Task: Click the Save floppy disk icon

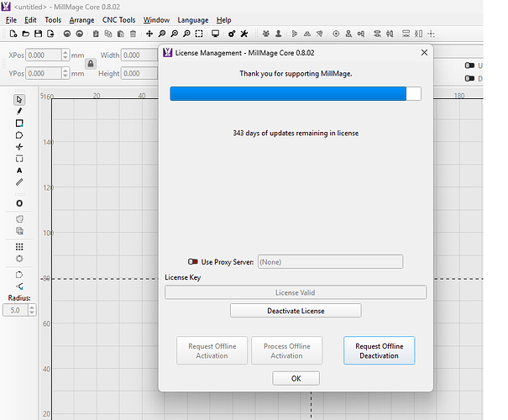Action: [x=39, y=34]
